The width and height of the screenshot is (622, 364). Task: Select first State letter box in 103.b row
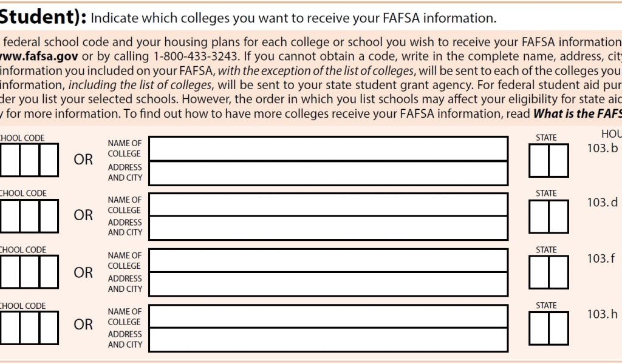pos(539,161)
